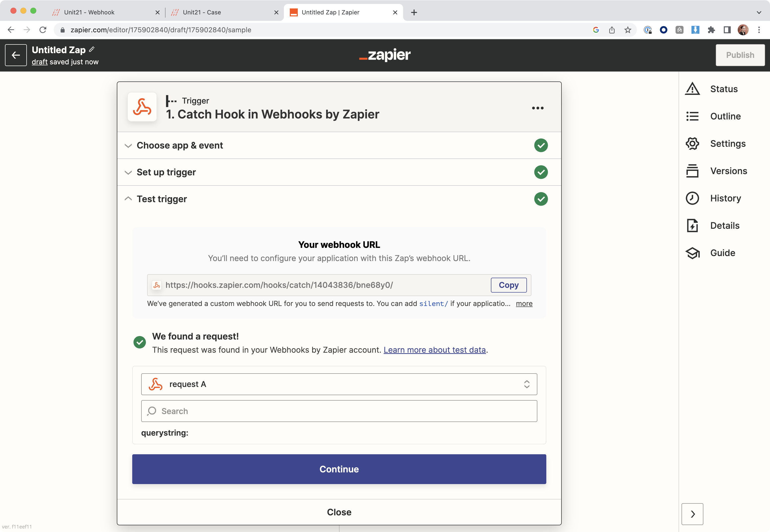Switch to Unit21 - Webhook tab
Screen dimensions: 770x532
pos(89,12)
